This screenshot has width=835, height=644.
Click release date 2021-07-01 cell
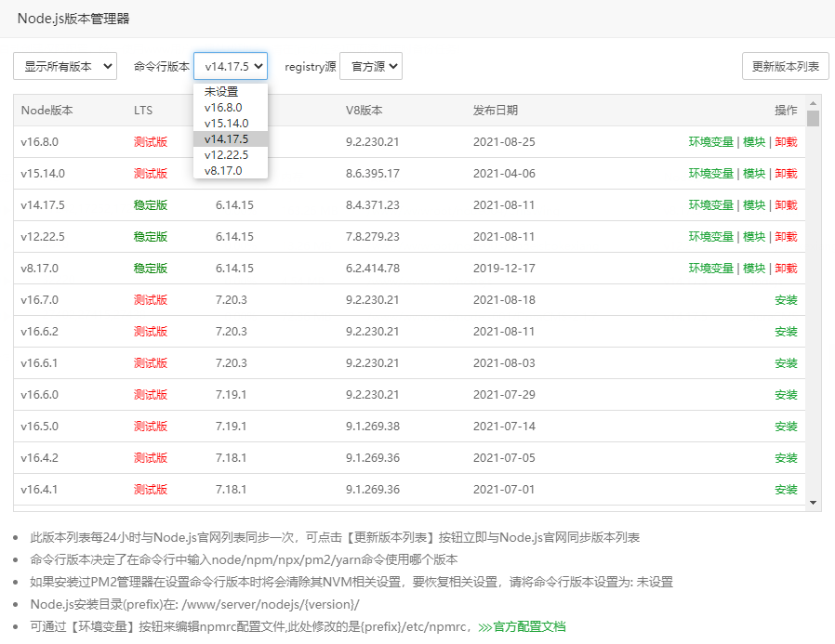(x=504, y=490)
